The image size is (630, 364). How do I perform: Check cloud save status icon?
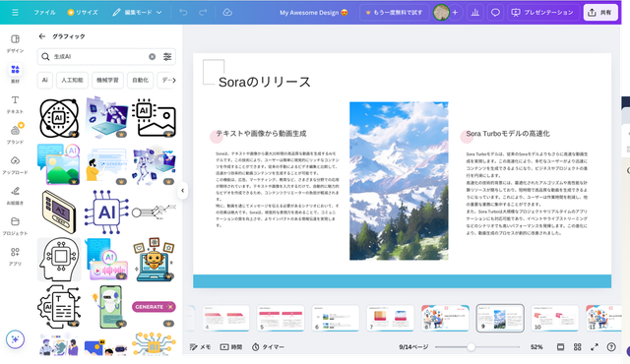click(x=227, y=13)
